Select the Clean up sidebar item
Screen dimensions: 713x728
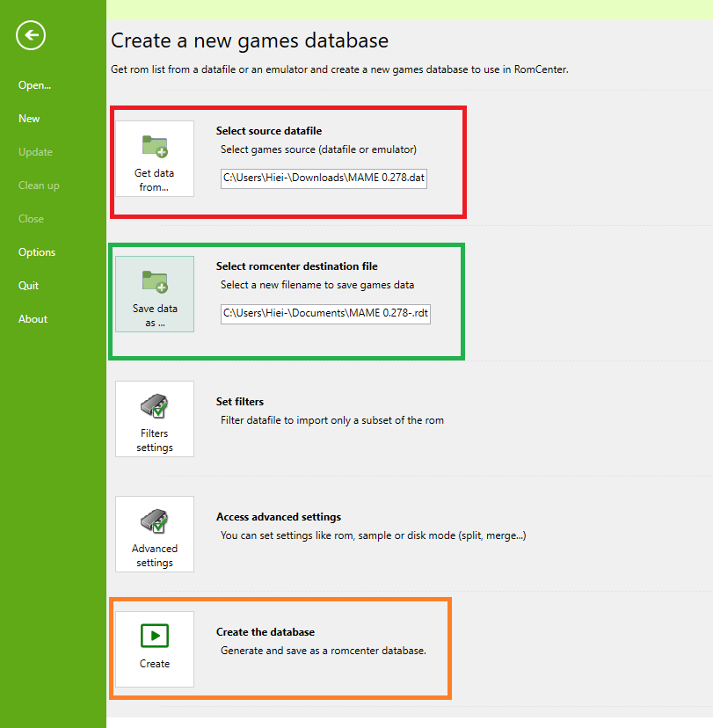click(x=39, y=186)
